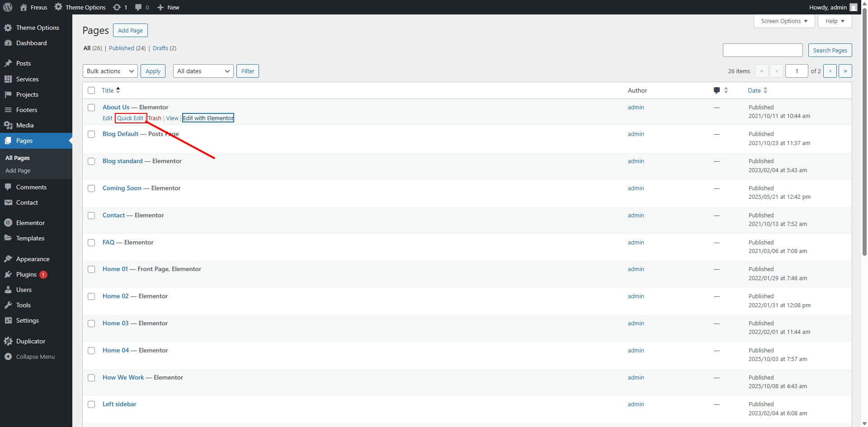This screenshot has height=427, width=868.
Task: Sort by the comments column icon
Action: click(717, 90)
